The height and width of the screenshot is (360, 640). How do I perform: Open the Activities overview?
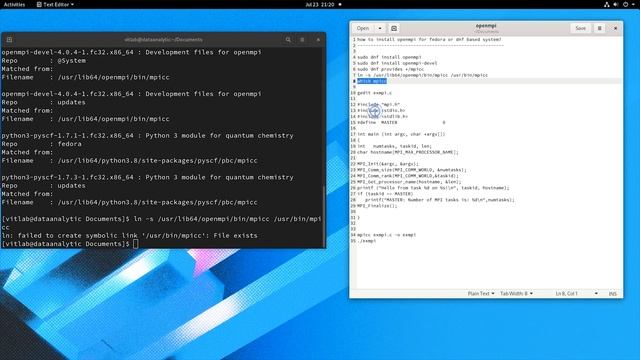[14, 4]
